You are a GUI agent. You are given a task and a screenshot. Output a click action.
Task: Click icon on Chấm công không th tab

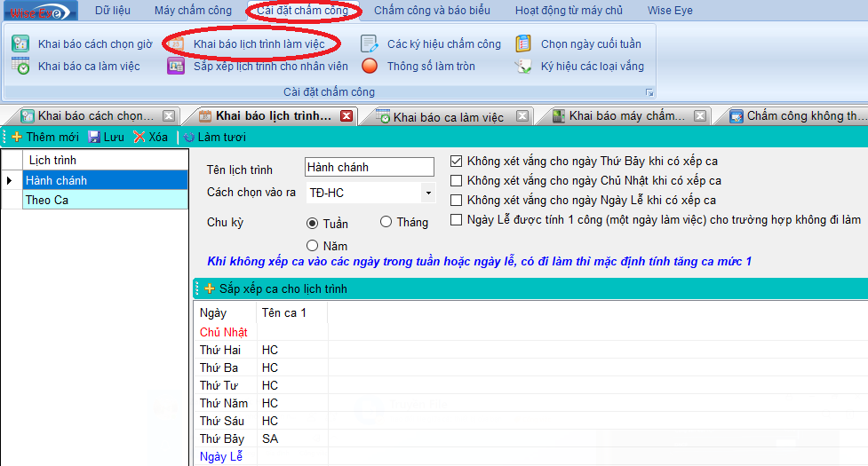[737, 116]
